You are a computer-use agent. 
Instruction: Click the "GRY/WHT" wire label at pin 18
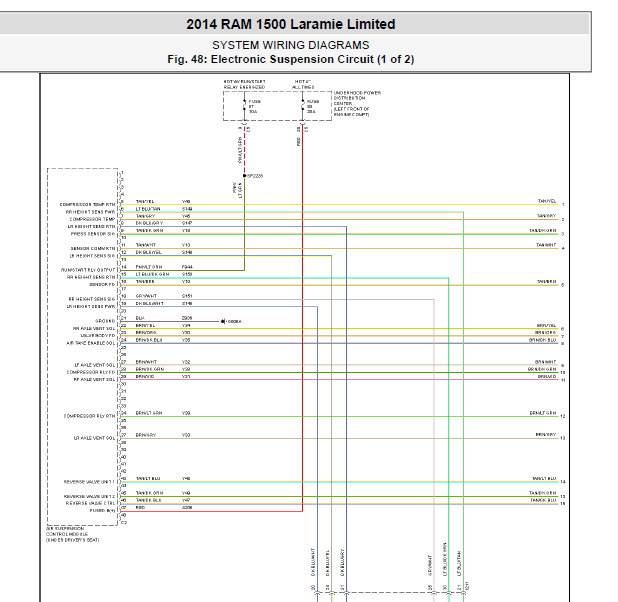click(146, 296)
